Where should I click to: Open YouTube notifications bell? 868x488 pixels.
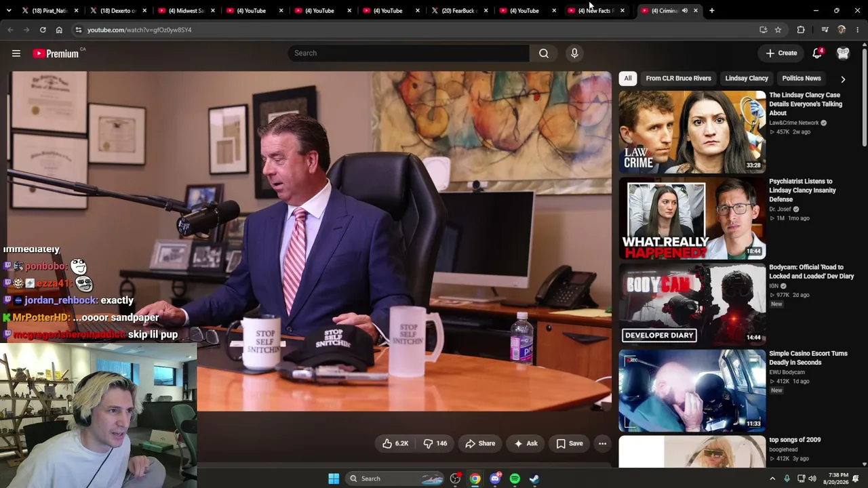(818, 53)
